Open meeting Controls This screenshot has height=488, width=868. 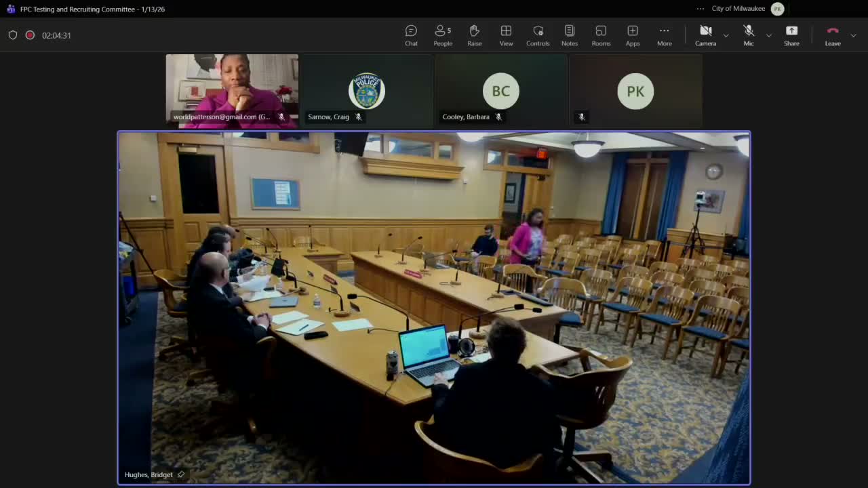tap(538, 35)
